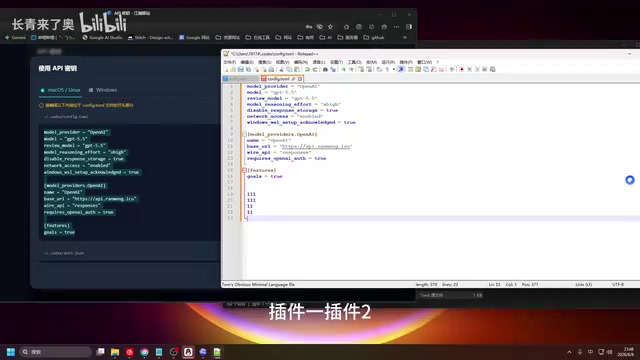Click the taskbar search box
Viewport: 640px width, 360px height.
tap(56, 352)
